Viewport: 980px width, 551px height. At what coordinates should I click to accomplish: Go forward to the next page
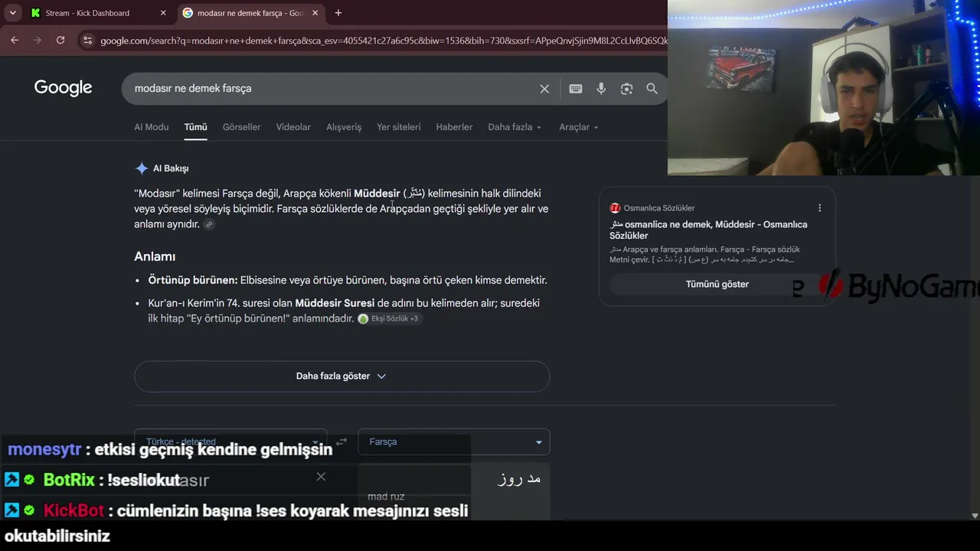(x=38, y=40)
